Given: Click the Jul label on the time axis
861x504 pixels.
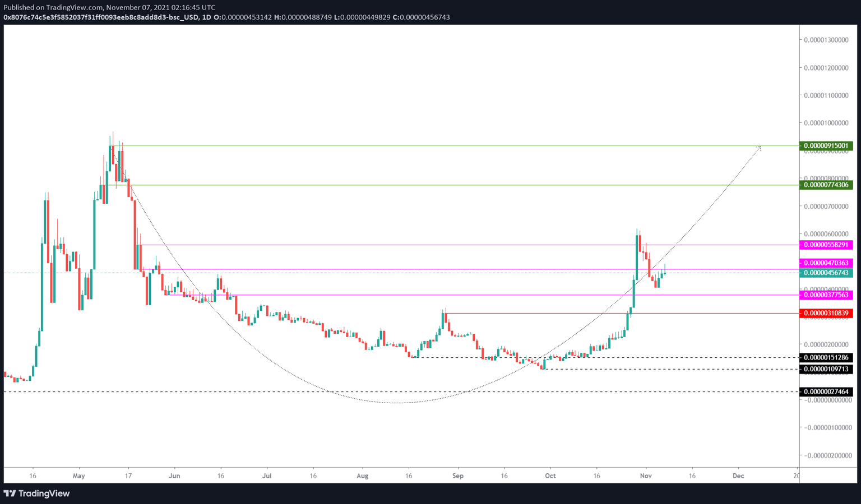Looking at the screenshot, I should pos(267,476).
